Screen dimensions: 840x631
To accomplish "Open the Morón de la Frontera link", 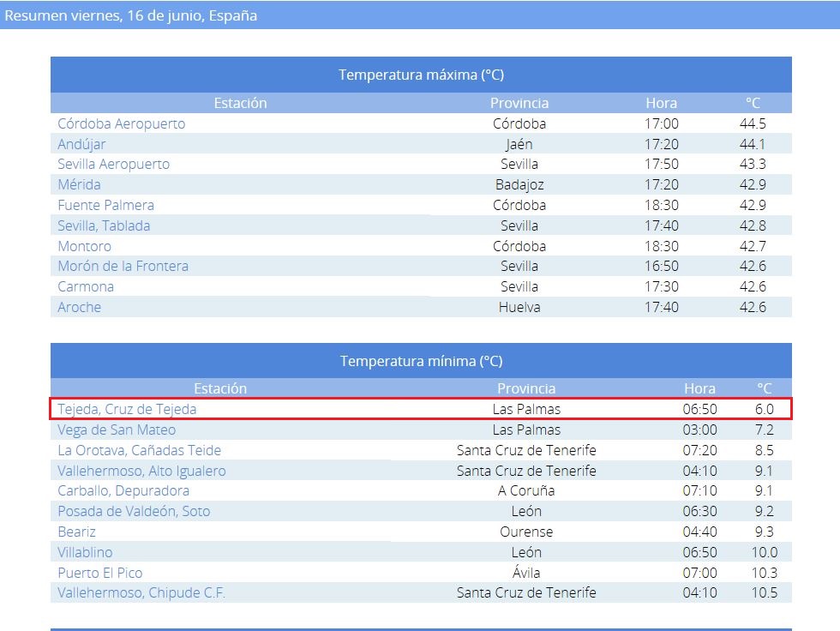I will [123, 267].
